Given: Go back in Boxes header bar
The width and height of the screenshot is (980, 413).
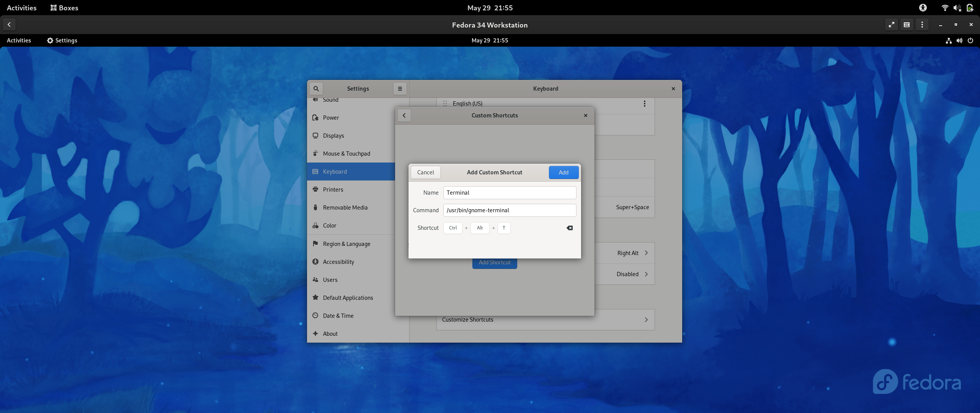Looking at the screenshot, I should (x=9, y=24).
